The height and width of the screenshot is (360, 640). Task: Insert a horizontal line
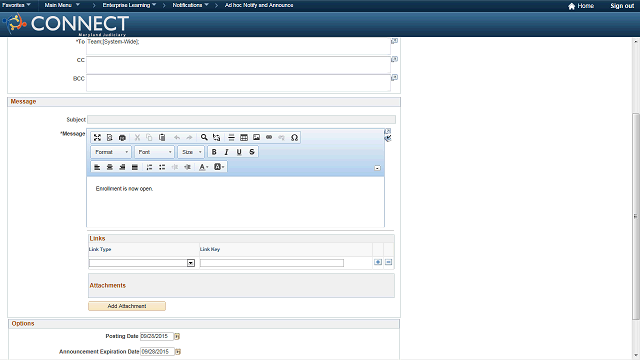coord(231,138)
